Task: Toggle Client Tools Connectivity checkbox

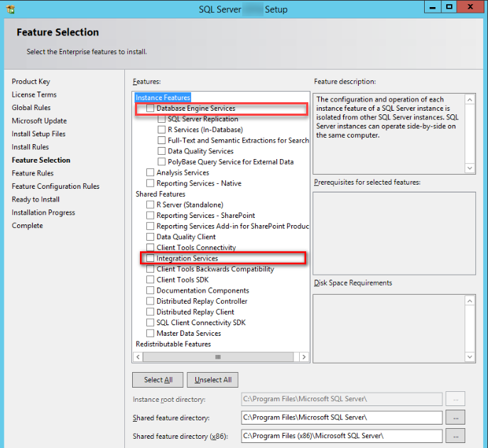Action: tap(150, 248)
